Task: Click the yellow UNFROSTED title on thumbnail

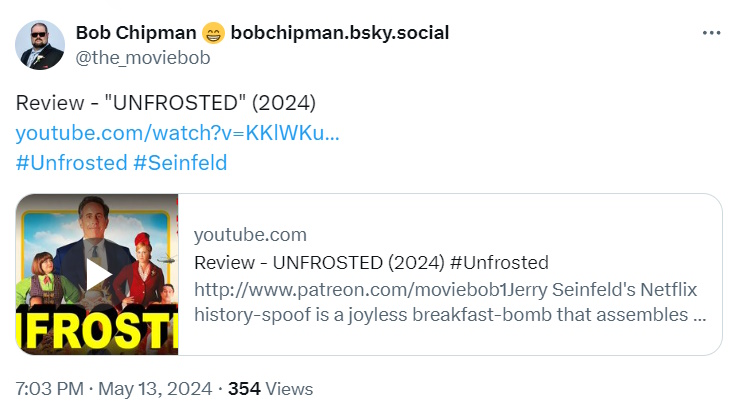Action: click(x=97, y=330)
